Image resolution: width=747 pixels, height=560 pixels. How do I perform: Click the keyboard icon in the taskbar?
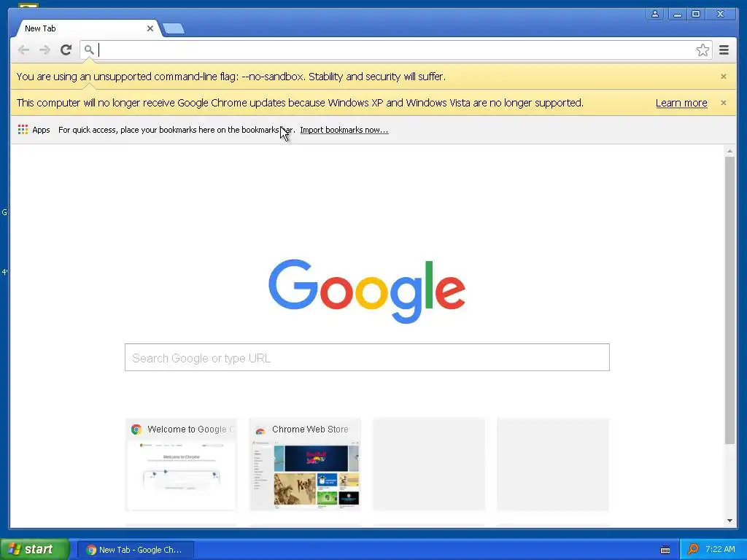665,550
